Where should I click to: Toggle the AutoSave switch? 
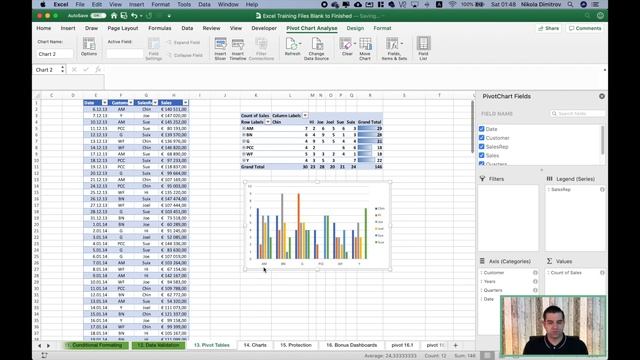pos(98,16)
